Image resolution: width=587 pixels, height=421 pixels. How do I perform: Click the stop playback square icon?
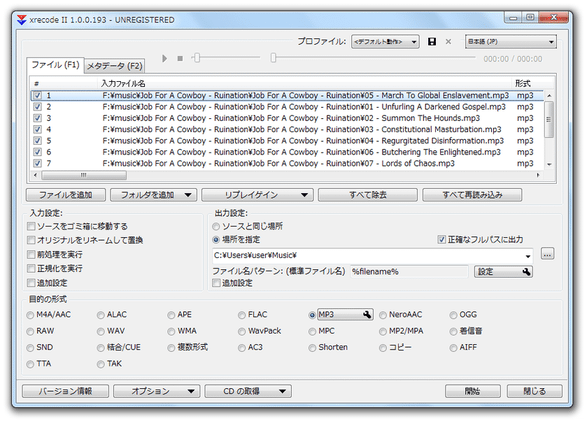point(180,58)
